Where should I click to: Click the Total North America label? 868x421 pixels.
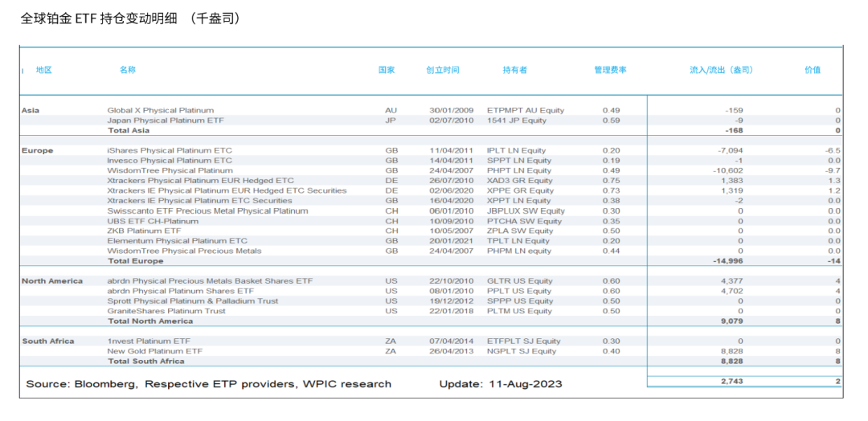[150, 321]
